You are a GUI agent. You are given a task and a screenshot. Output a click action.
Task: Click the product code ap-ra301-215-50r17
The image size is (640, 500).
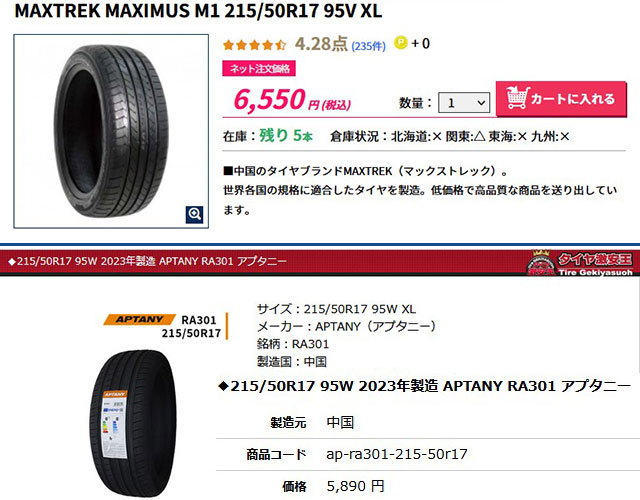coord(397,454)
